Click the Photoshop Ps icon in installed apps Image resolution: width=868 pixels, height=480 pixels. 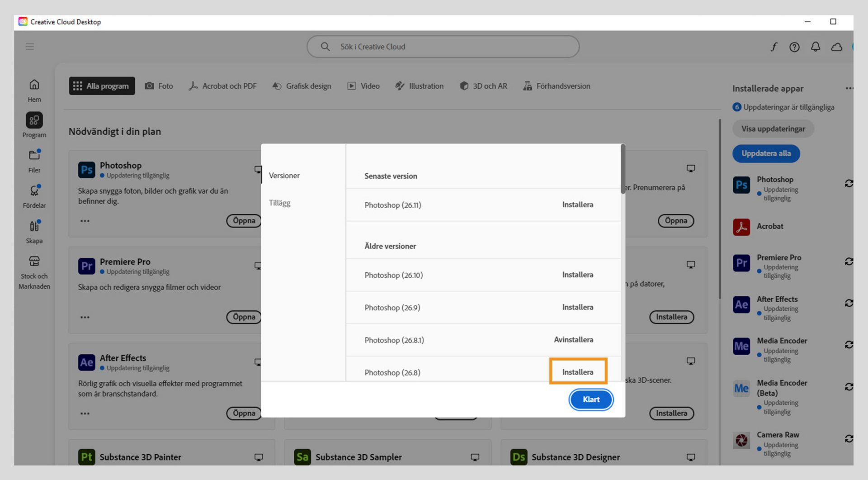tap(741, 185)
